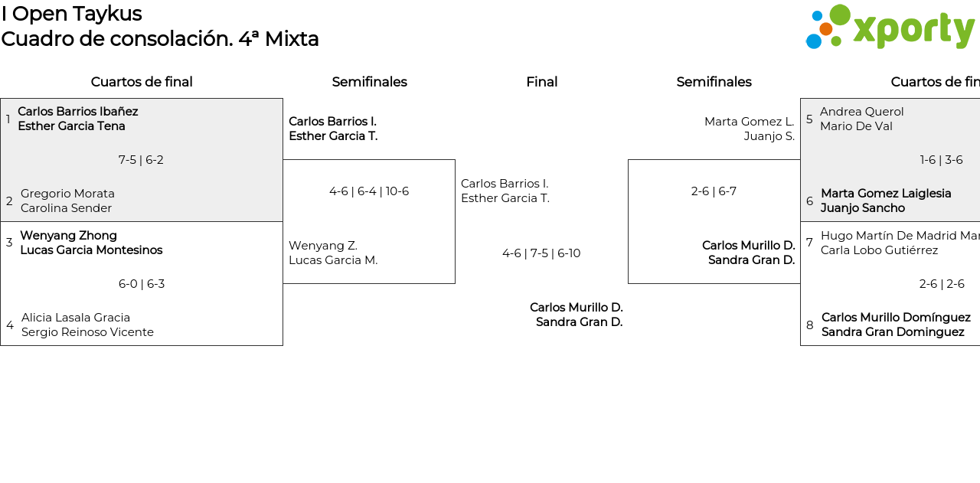Click the "Final" column header

click(x=541, y=82)
